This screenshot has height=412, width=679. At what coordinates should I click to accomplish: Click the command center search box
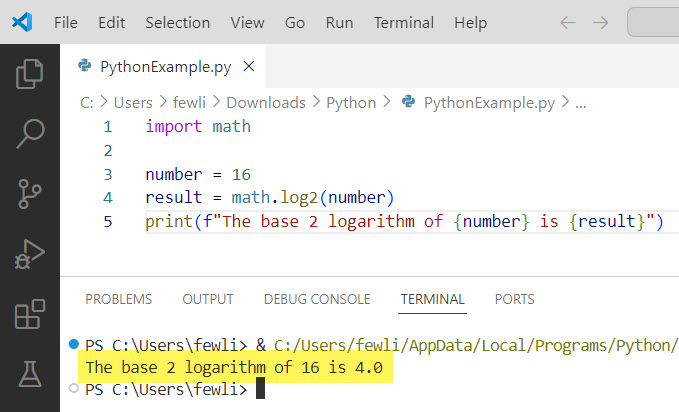coord(653,22)
